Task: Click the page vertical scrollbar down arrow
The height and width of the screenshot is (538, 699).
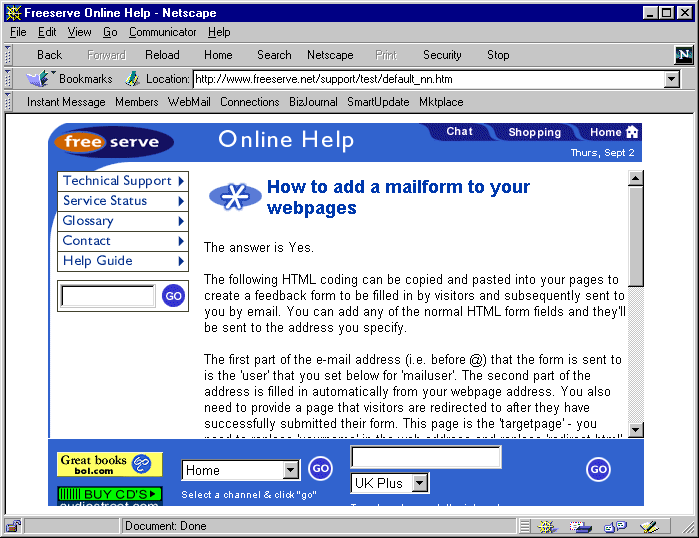Action: [635, 430]
